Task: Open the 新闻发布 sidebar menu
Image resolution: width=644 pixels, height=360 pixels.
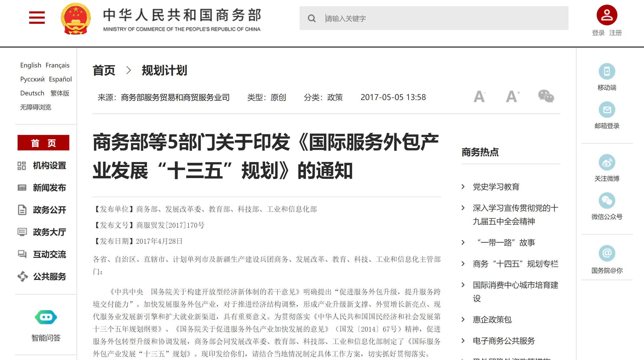Action: [49, 188]
